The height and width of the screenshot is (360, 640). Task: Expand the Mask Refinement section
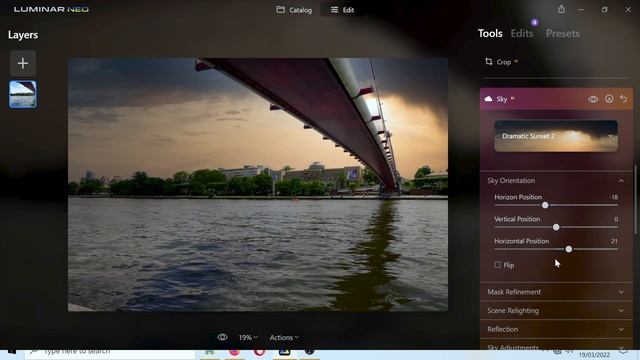556,292
